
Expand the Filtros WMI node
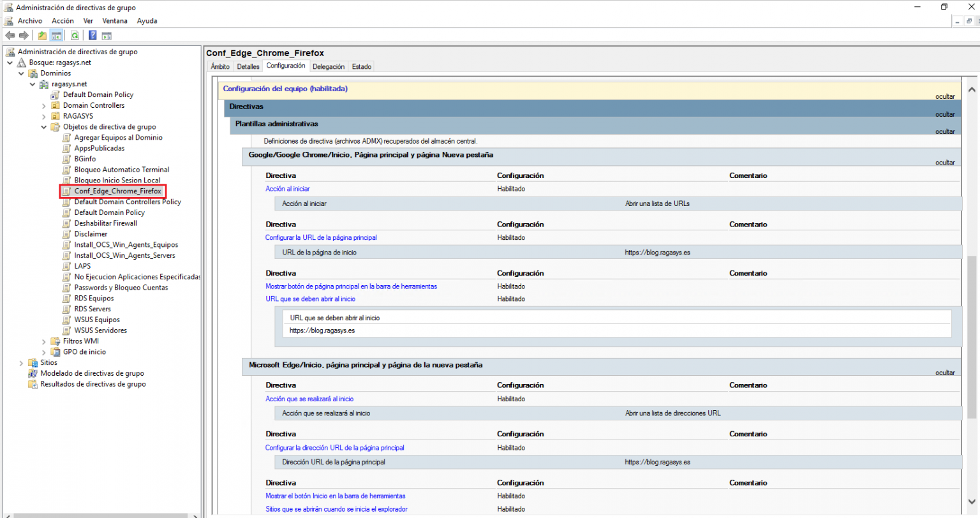click(43, 341)
